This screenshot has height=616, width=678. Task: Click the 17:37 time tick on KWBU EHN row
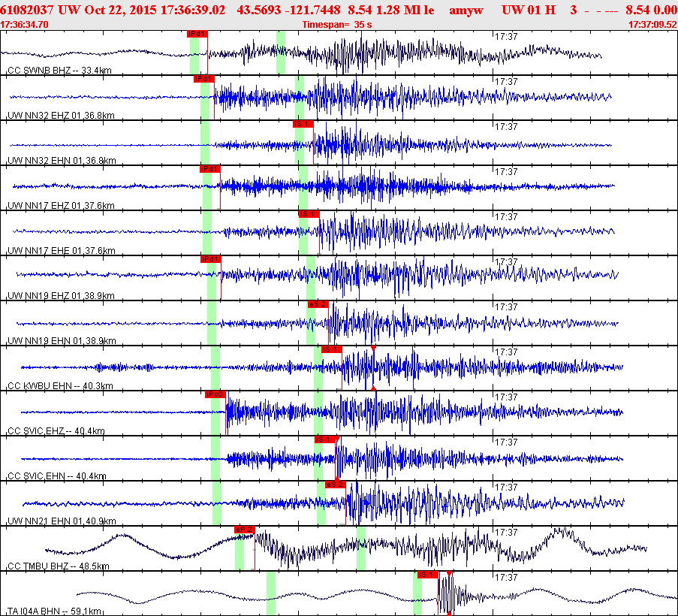coord(506,352)
